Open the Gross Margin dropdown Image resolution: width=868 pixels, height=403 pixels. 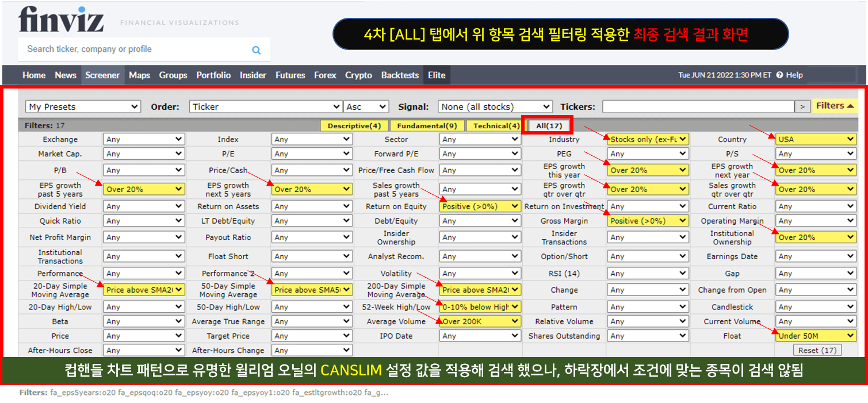[x=648, y=220]
